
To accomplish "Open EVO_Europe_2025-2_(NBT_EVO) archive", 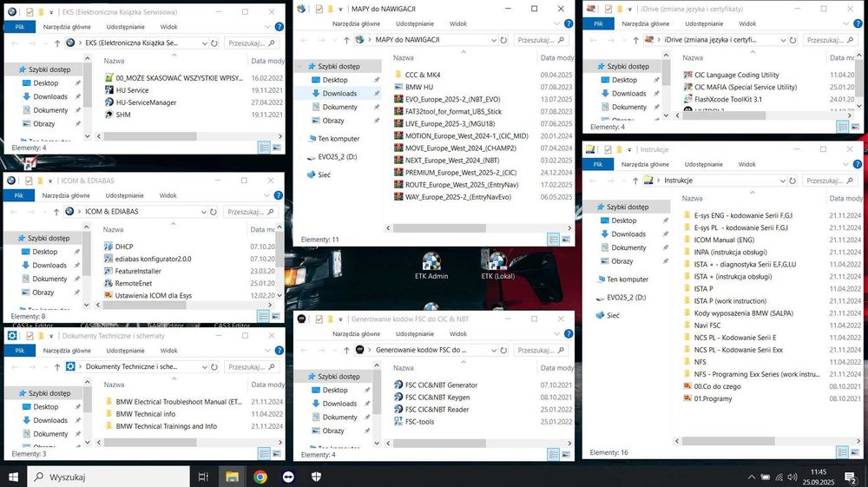I will (452, 99).
